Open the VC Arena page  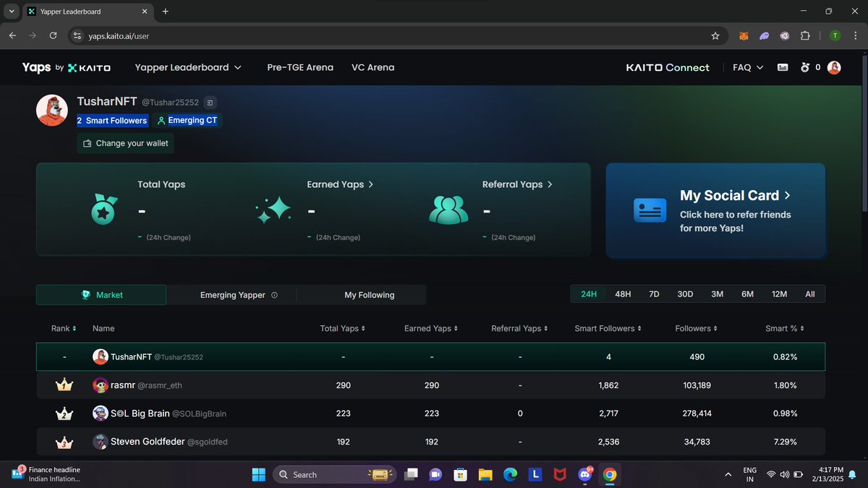[373, 67]
